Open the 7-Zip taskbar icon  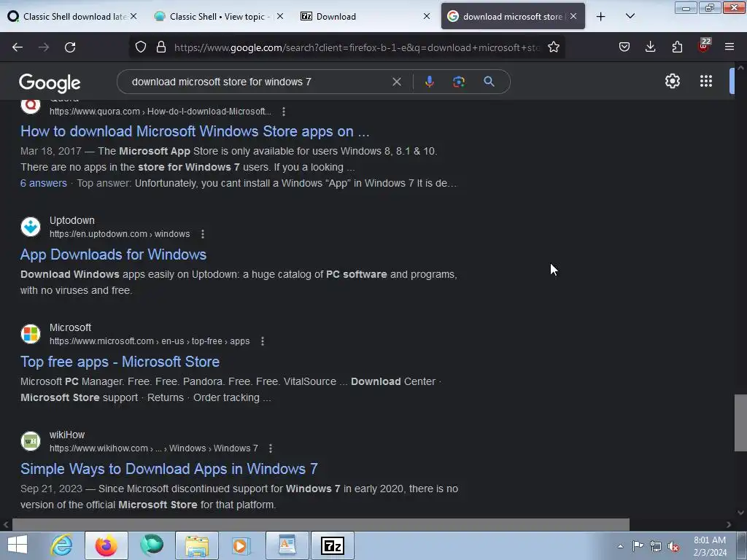point(333,545)
